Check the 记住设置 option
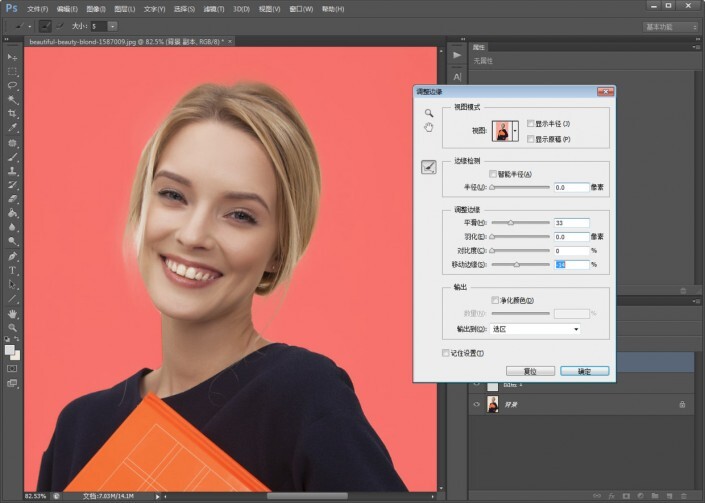Viewport: 705px width, 503px height. pos(446,353)
